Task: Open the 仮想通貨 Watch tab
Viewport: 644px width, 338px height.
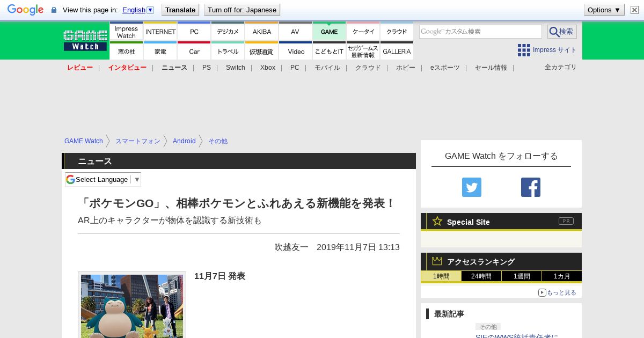Action: (262, 51)
